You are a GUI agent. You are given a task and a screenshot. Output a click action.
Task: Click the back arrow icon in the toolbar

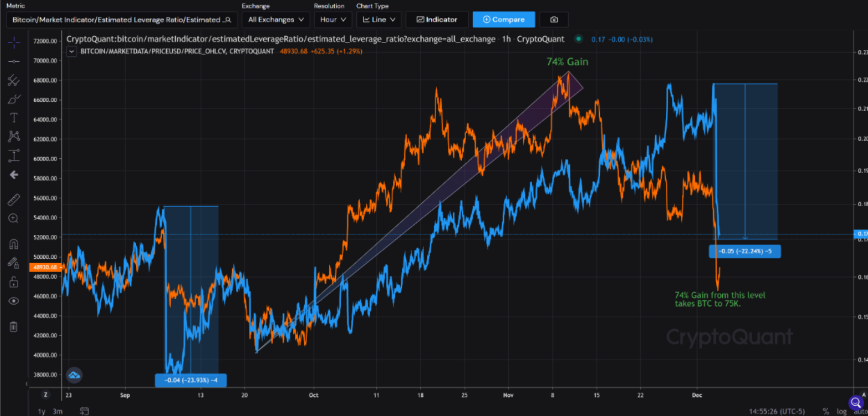click(x=13, y=175)
